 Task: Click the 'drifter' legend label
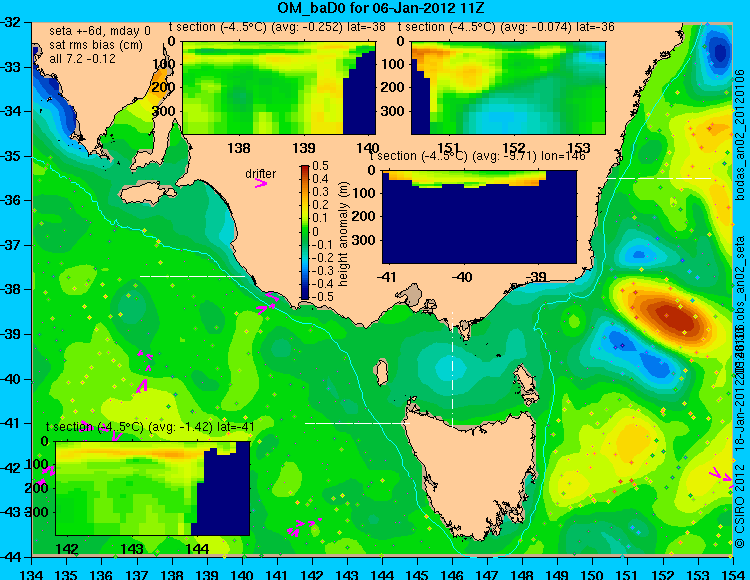[x=261, y=174]
